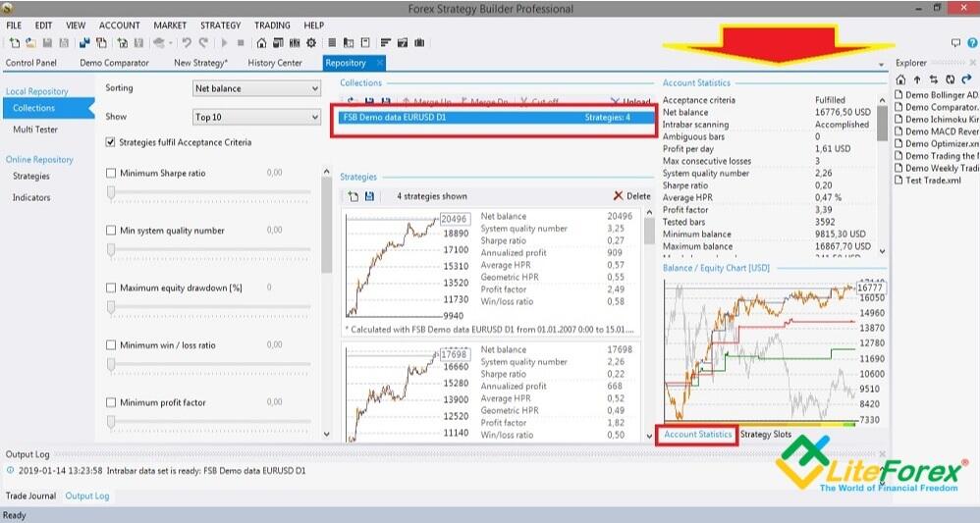Close the Explorer panel
This screenshot has width=980, height=523.
[x=972, y=63]
